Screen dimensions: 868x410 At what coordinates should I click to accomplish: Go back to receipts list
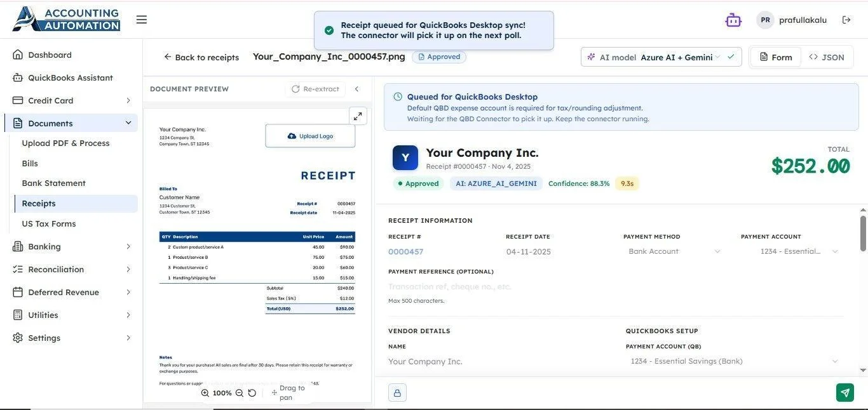click(201, 57)
